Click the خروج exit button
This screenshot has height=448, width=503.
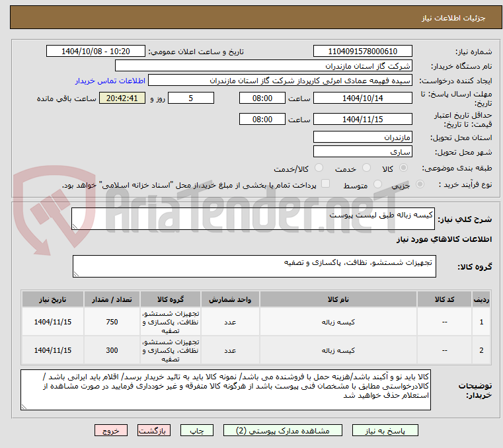pyautogui.click(x=110, y=430)
